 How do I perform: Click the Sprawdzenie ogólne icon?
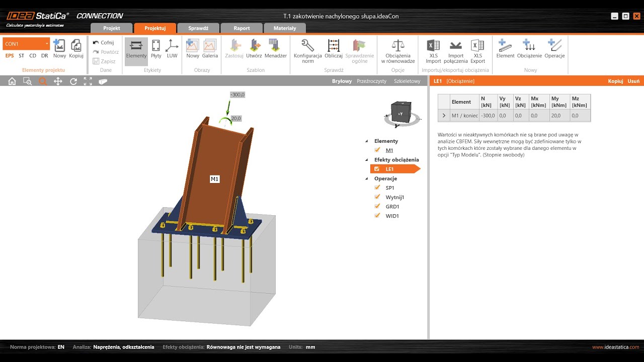359,46
